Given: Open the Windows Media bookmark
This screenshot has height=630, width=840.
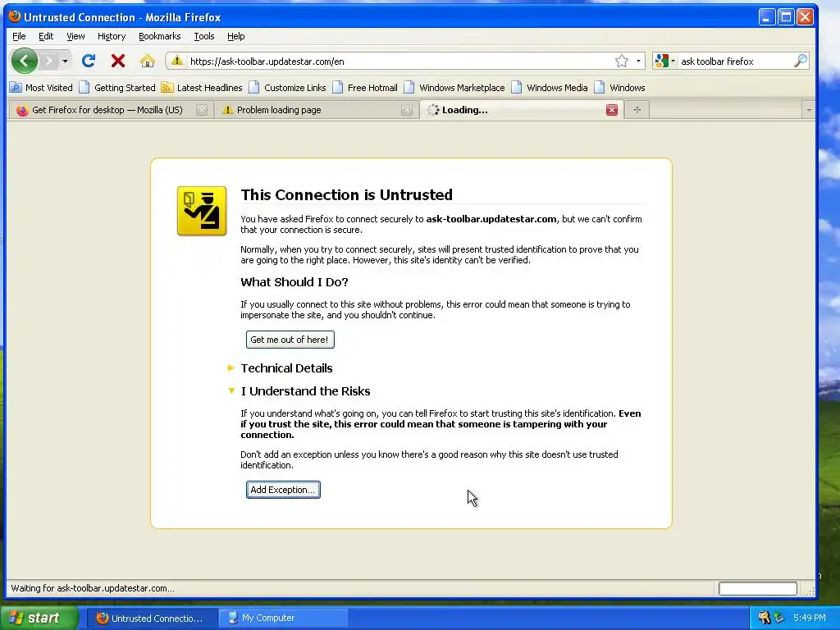Looking at the screenshot, I should click(x=550, y=87).
